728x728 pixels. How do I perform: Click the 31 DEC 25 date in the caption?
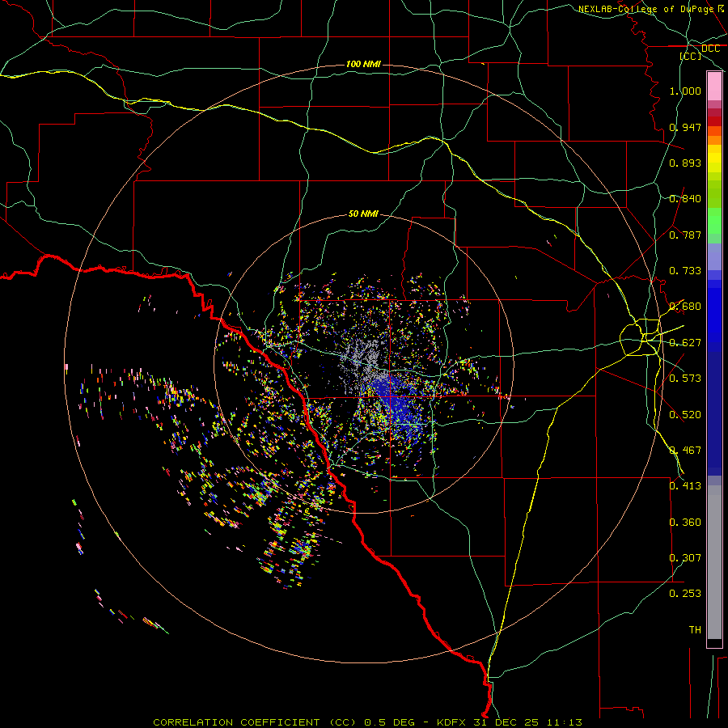point(506,722)
